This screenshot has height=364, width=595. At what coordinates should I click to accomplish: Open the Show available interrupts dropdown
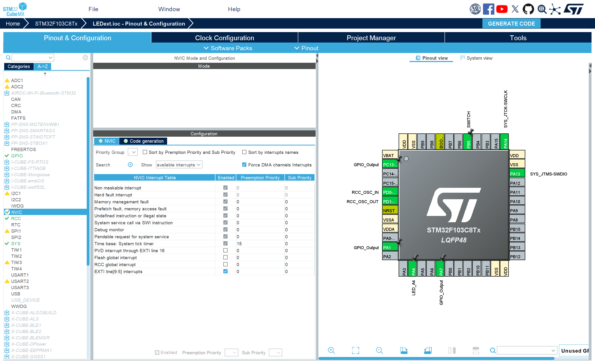click(179, 165)
